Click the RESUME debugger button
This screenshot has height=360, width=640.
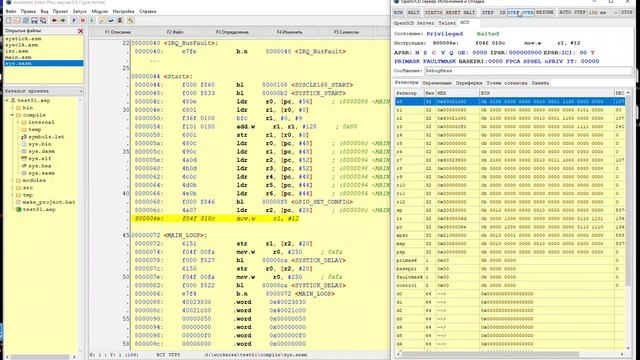(x=545, y=13)
